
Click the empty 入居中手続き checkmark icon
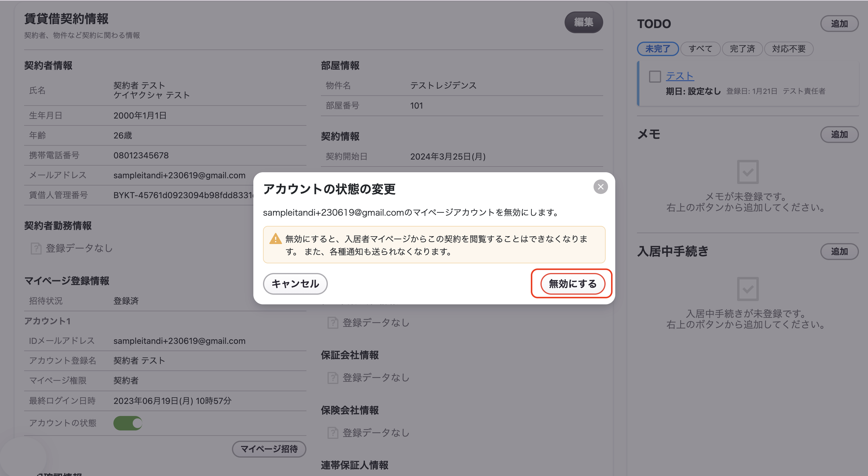click(747, 289)
